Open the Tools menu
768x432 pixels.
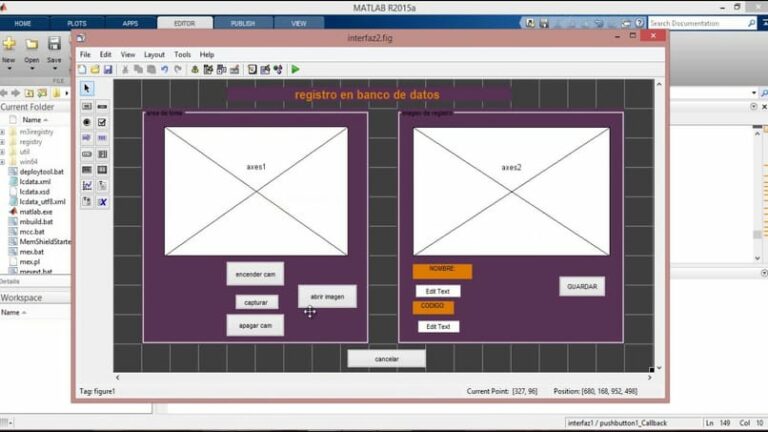[182, 54]
